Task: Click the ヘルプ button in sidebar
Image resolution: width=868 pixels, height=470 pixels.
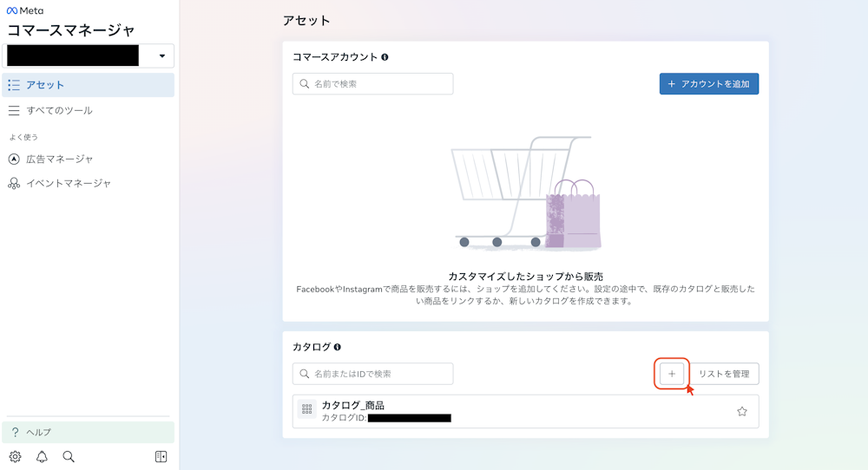Action: point(88,432)
